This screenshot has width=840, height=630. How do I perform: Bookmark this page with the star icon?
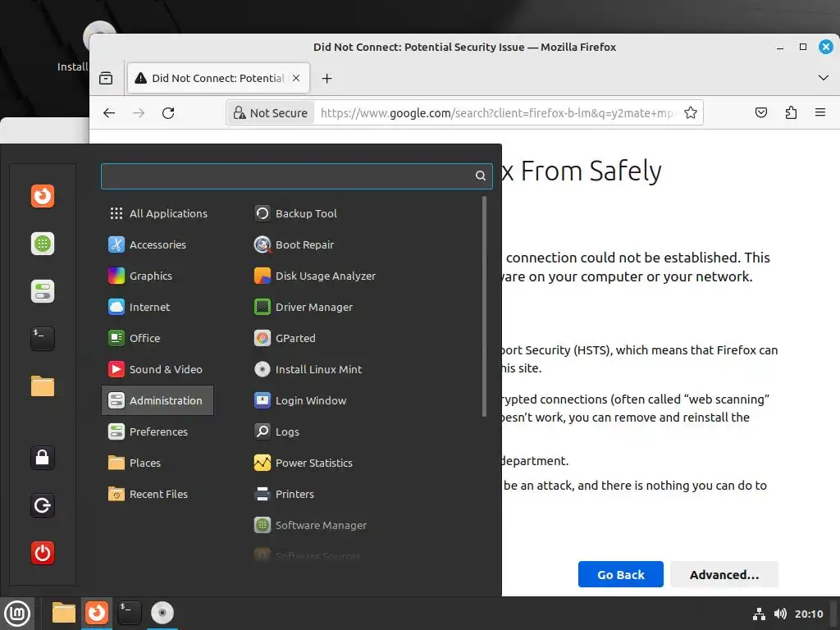(691, 113)
